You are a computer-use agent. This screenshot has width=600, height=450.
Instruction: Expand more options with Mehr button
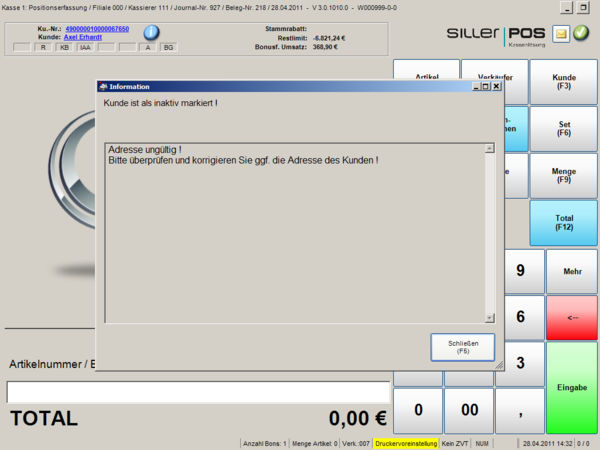pos(572,271)
